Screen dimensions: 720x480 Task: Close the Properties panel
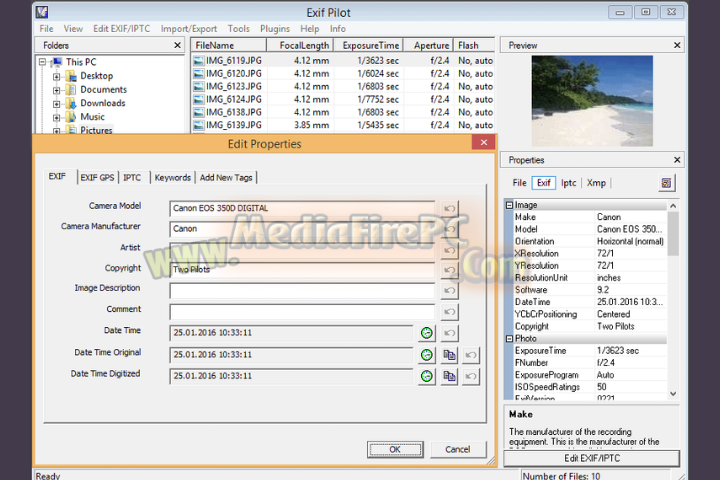click(677, 160)
